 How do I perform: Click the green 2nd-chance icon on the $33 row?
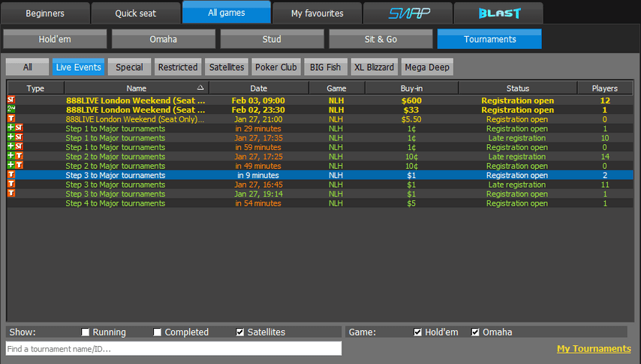[11, 110]
